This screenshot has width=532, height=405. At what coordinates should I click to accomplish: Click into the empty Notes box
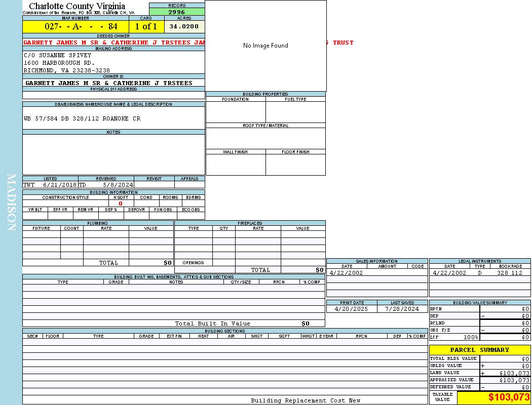[113, 154]
